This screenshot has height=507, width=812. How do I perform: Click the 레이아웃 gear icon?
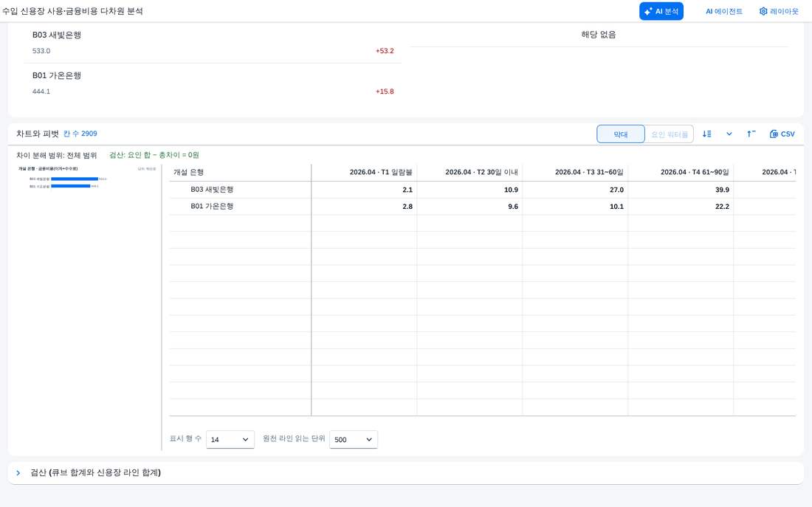pyautogui.click(x=763, y=11)
